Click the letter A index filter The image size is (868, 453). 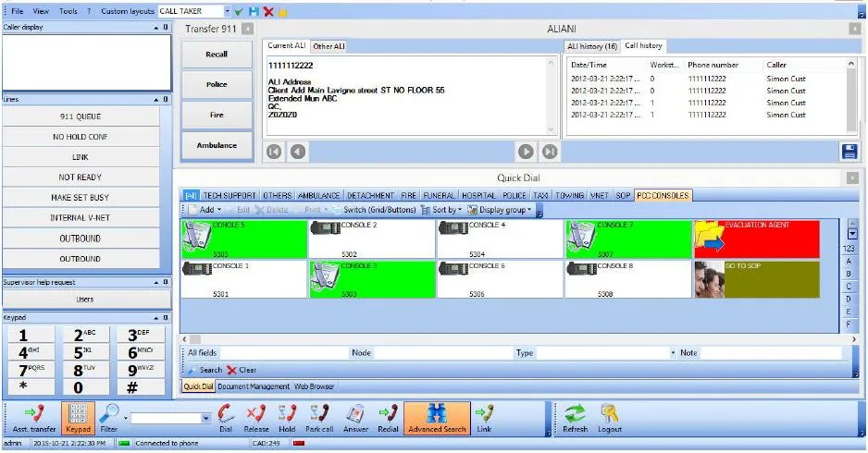coord(849,261)
